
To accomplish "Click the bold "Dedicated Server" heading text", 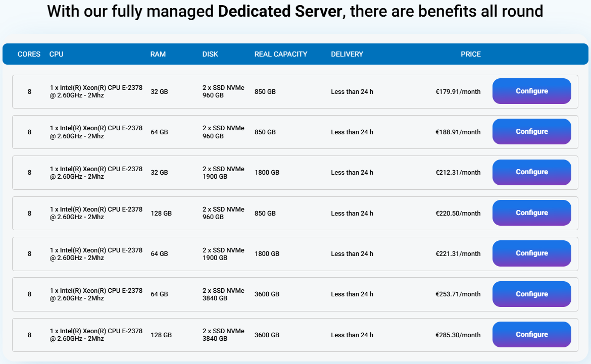I will click(x=280, y=11).
